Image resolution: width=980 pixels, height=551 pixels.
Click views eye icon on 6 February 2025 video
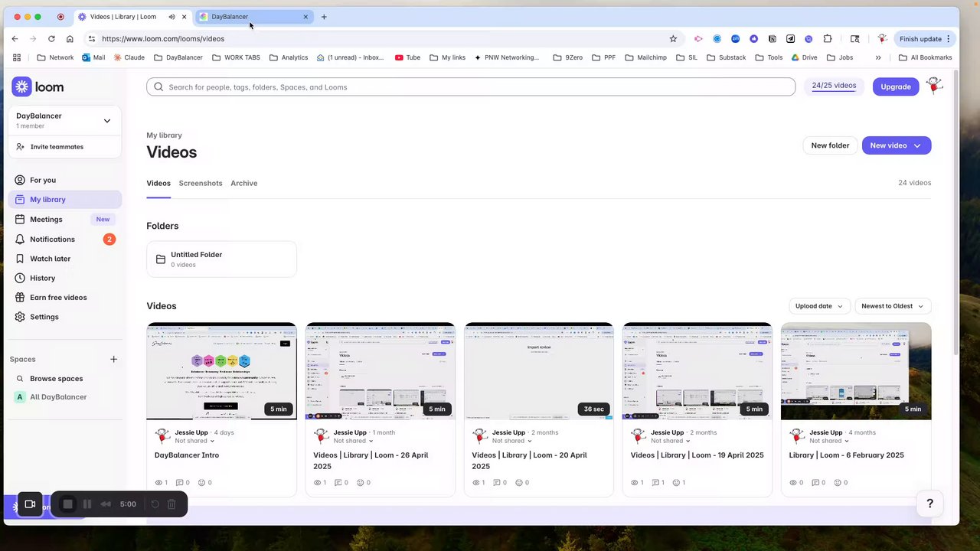(x=794, y=483)
